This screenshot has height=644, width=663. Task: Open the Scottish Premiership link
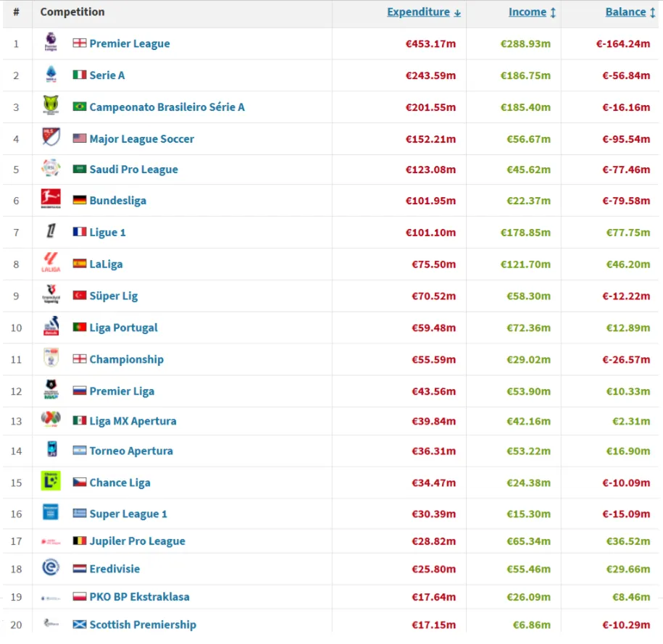click(x=142, y=624)
